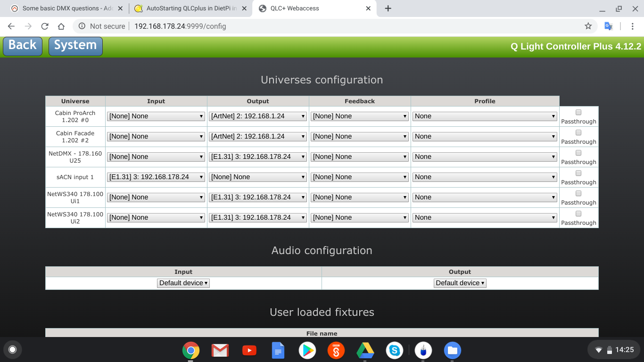Enable Passthrough for Cabin Facade 1.202 #2
Screen dimensions: 644x362
[x=578, y=132]
